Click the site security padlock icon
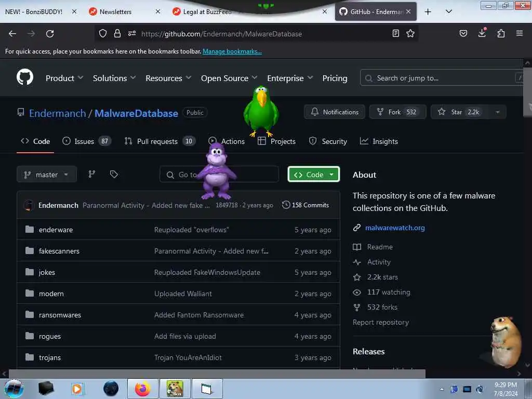This screenshot has height=399, width=532. click(x=117, y=34)
